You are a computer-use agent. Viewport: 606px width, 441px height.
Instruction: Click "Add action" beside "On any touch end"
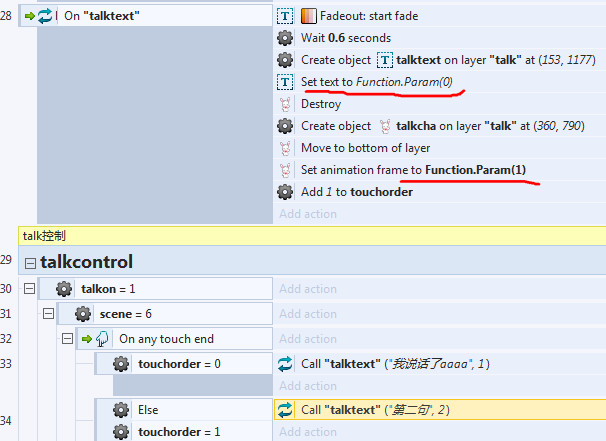click(x=308, y=339)
